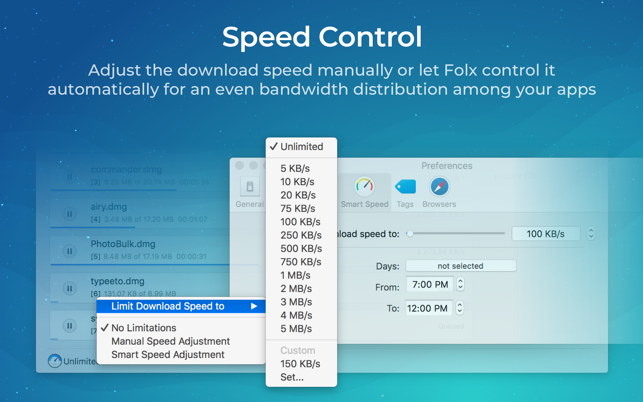Image resolution: width=643 pixels, height=402 pixels.
Task: Limit speed to 3 MB/s
Action: point(301,302)
